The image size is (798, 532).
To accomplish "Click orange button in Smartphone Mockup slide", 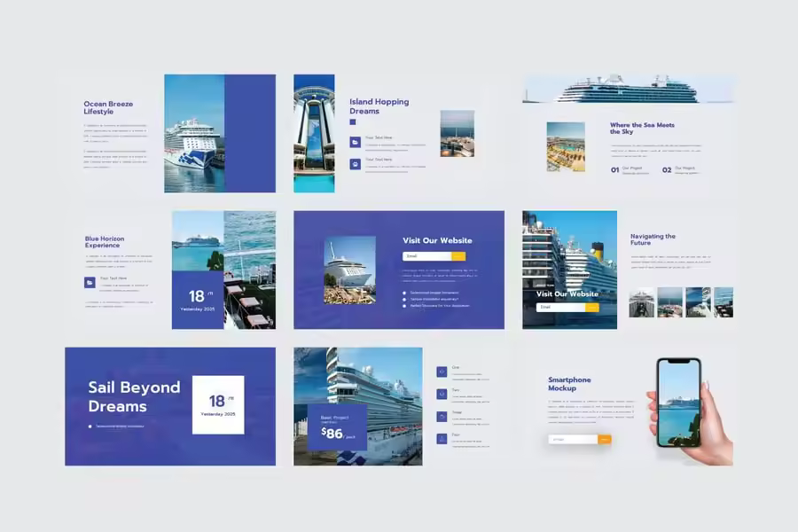I will (605, 439).
